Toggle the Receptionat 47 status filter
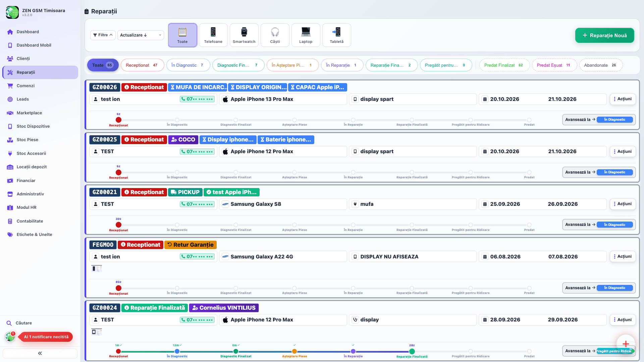The width and height of the screenshot is (644, 362). [142, 65]
